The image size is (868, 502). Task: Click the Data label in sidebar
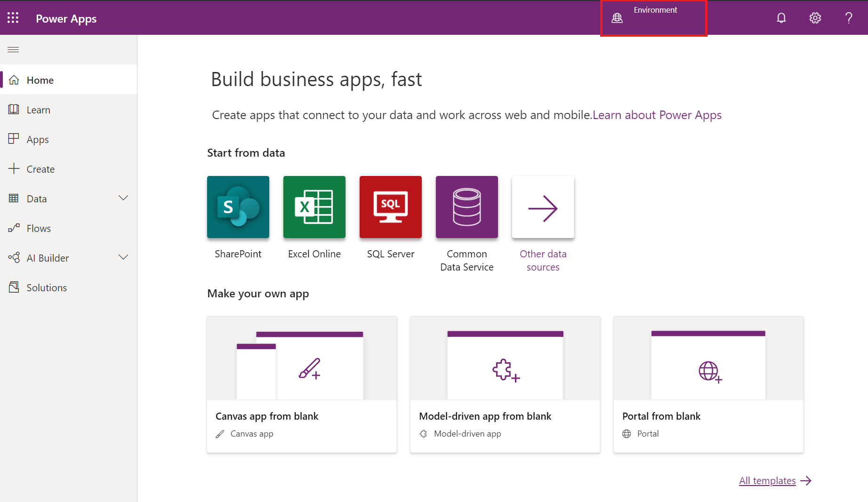(37, 199)
